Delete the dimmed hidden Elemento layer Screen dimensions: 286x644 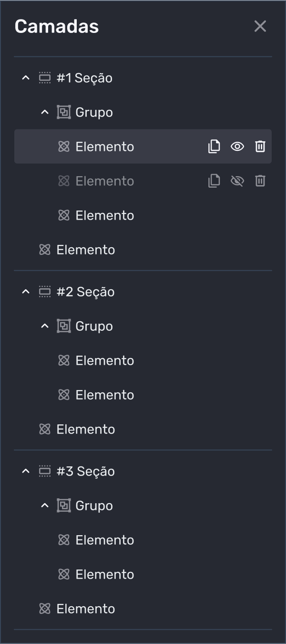(x=260, y=181)
